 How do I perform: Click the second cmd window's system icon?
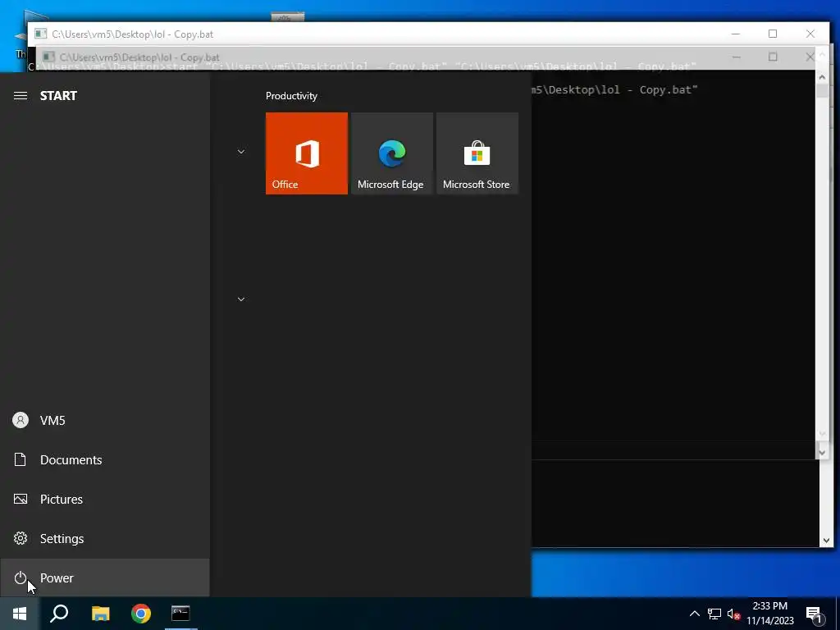point(48,57)
